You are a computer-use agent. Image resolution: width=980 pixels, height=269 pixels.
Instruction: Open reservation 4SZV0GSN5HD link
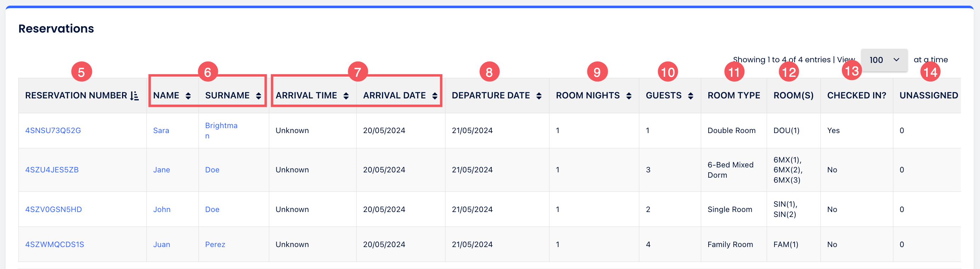(x=53, y=209)
